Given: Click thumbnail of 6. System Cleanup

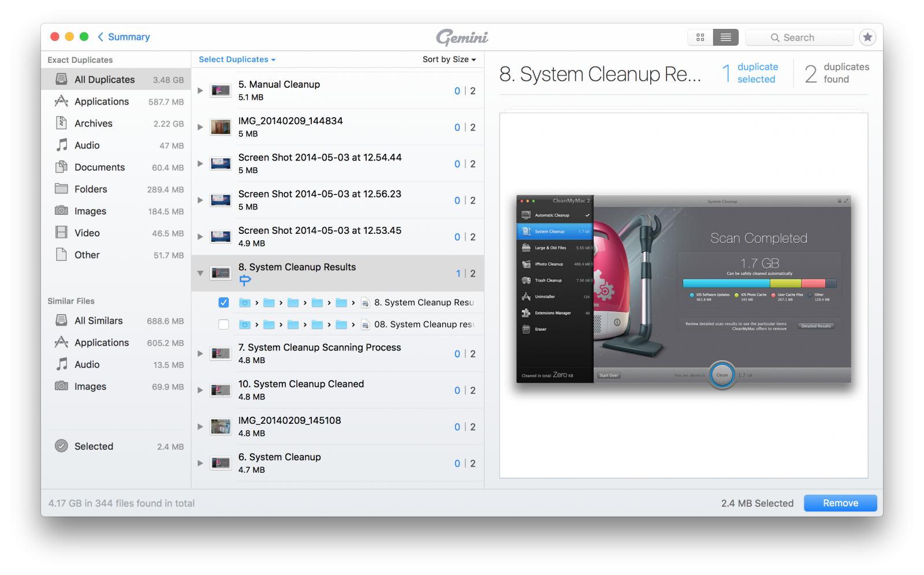Looking at the screenshot, I should (x=221, y=463).
